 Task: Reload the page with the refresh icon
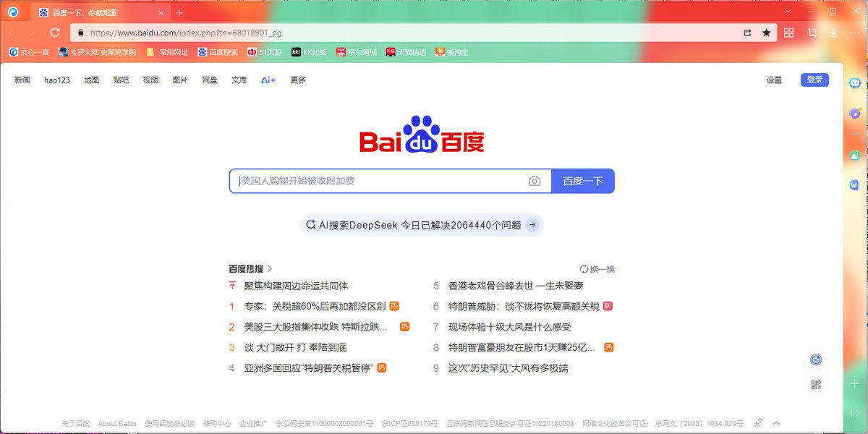coord(54,32)
